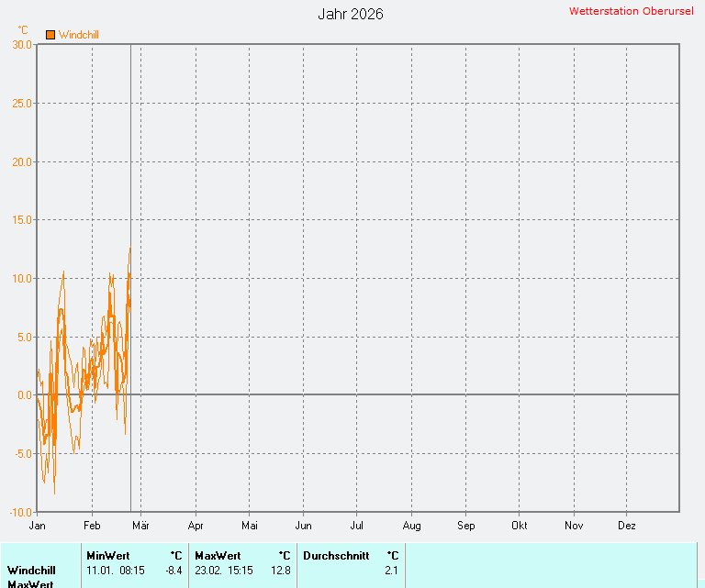Select the Windchill row label in table
The height and width of the screenshot is (588, 705).
31,570
